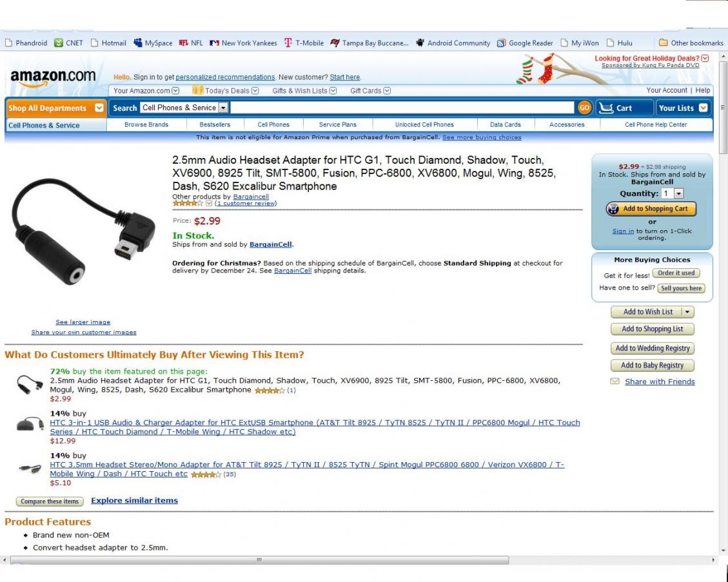Open the Google Reader bookmark
Viewport: 728px width, 582px height.
525,43
